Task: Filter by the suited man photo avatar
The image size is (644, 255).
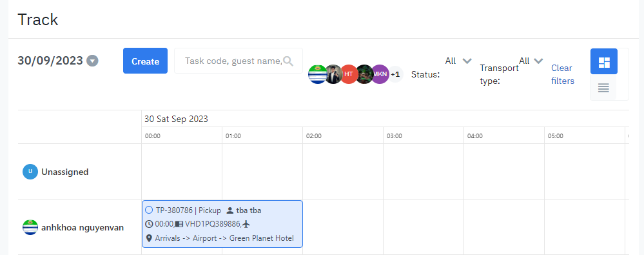Action: click(333, 74)
